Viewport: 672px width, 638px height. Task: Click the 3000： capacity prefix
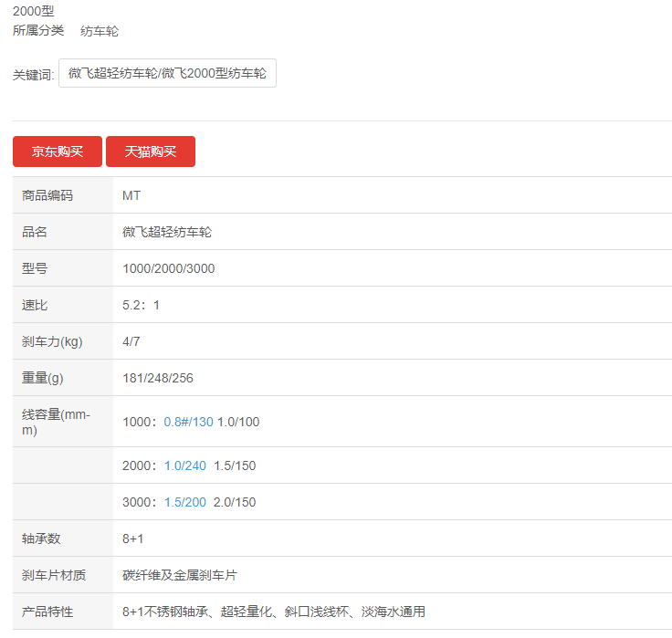[x=140, y=502]
